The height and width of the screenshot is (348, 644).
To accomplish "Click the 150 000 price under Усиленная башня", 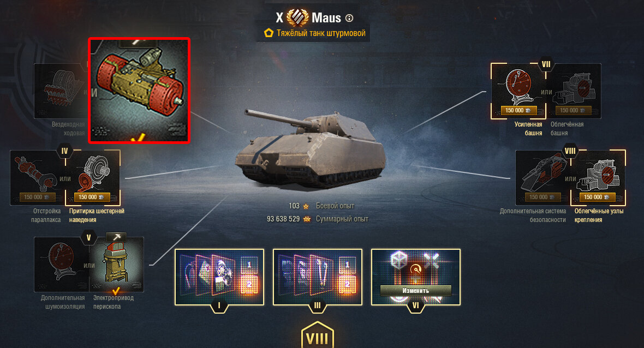I will pos(518,110).
